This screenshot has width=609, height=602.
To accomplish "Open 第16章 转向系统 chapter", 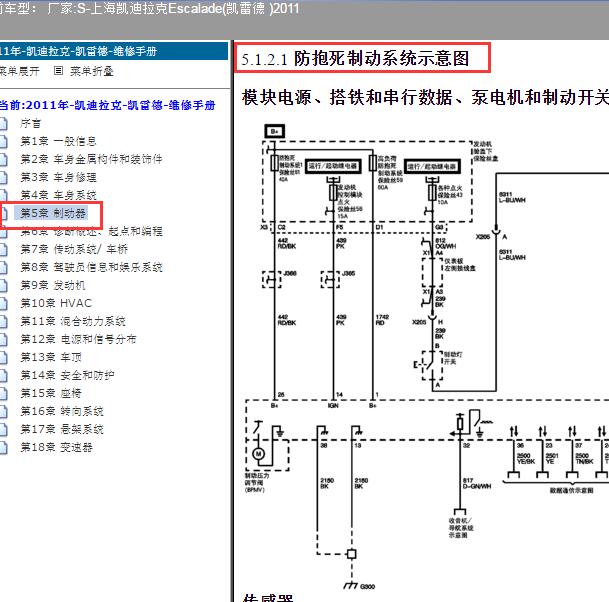I will coord(62,411).
